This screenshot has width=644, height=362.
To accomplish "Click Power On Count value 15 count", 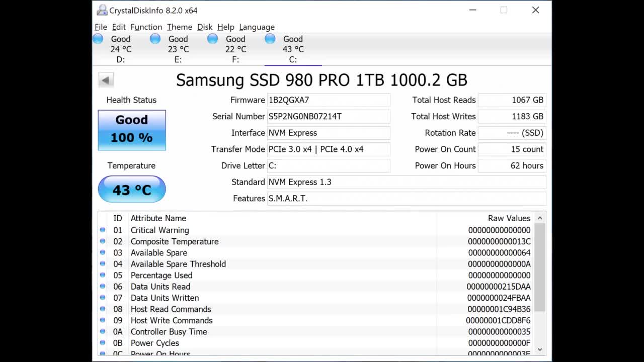I will coord(512,149).
